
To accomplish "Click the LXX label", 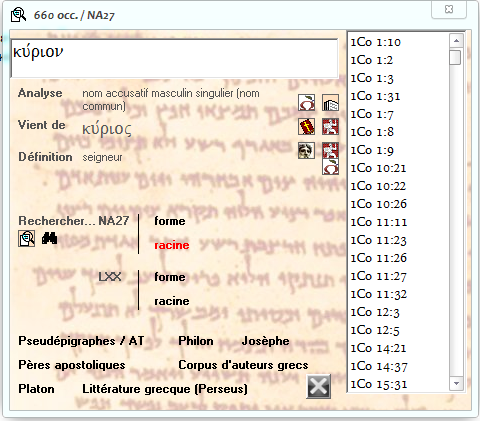I will click(110, 277).
